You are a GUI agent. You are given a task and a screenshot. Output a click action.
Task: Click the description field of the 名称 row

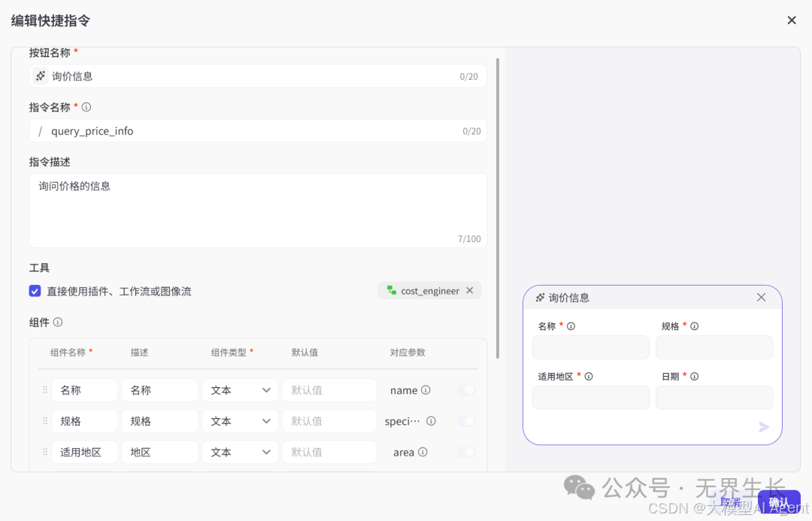tap(159, 390)
